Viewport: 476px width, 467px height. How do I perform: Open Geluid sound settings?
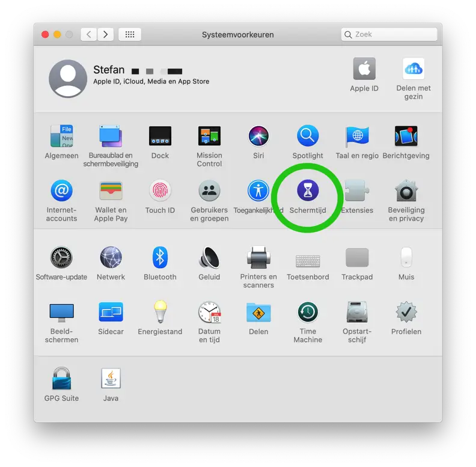point(209,257)
